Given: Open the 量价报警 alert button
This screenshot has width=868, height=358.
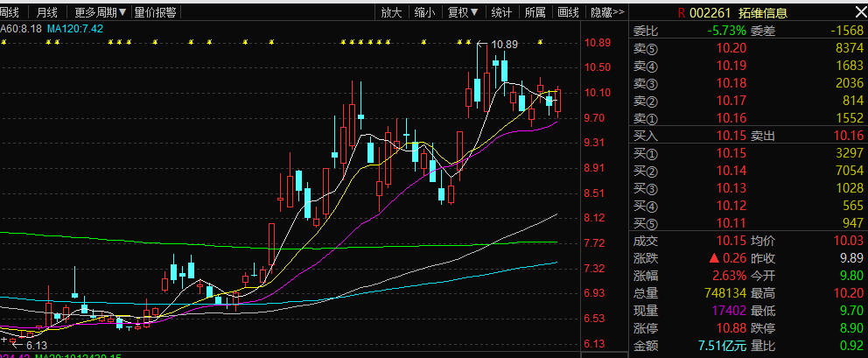Looking at the screenshot, I should (155, 12).
